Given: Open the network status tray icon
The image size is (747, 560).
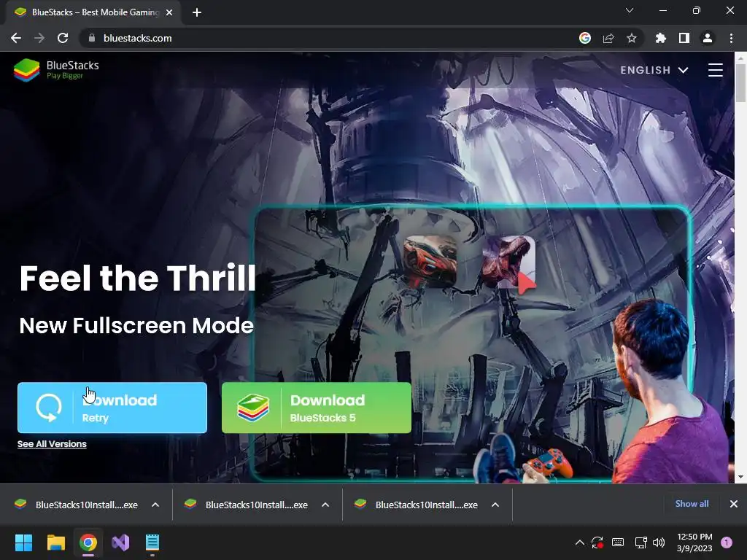Looking at the screenshot, I should tap(640, 542).
